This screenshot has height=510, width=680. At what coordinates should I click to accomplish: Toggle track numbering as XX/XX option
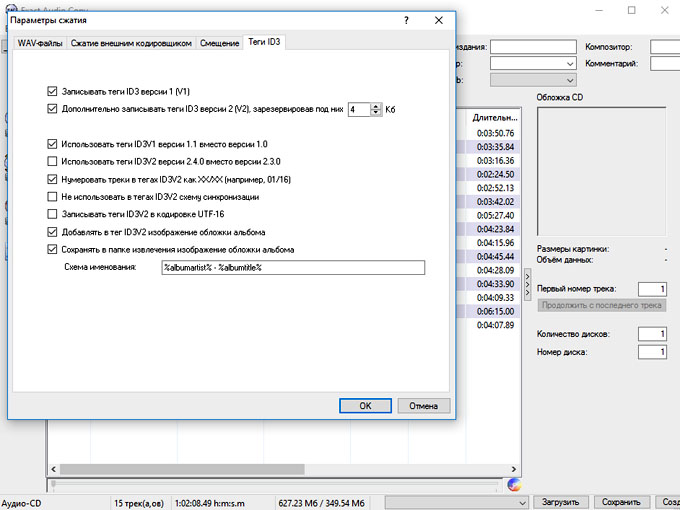pyautogui.click(x=53, y=179)
